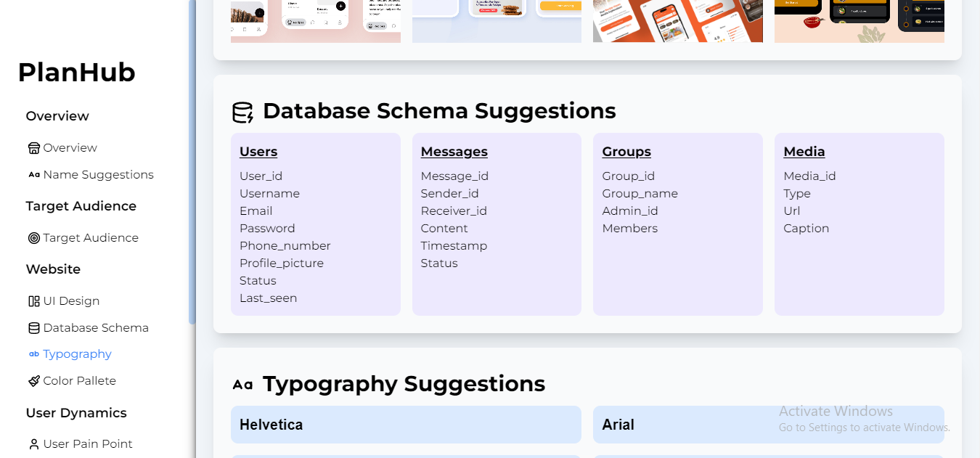This screenshot has height=458, width=980.
Task: Click the Url field in Media
Action: click(x=791, y=211)
